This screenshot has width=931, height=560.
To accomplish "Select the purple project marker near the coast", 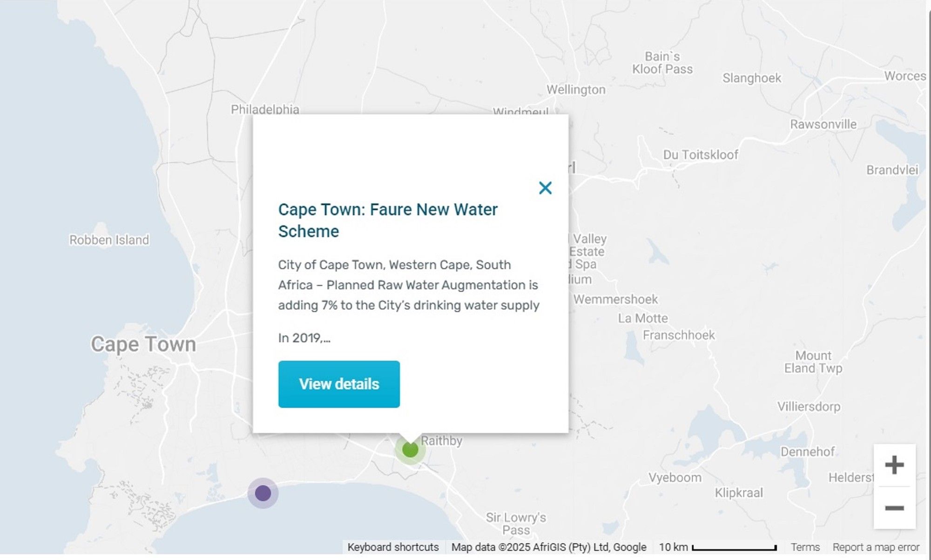I will pos(264,493).
